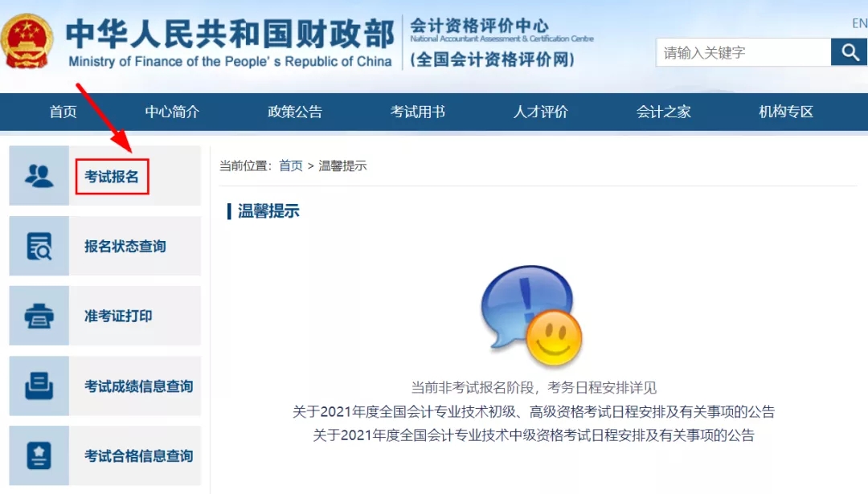Select 政策公告 in the navigation bar

[x=295, y=112]
